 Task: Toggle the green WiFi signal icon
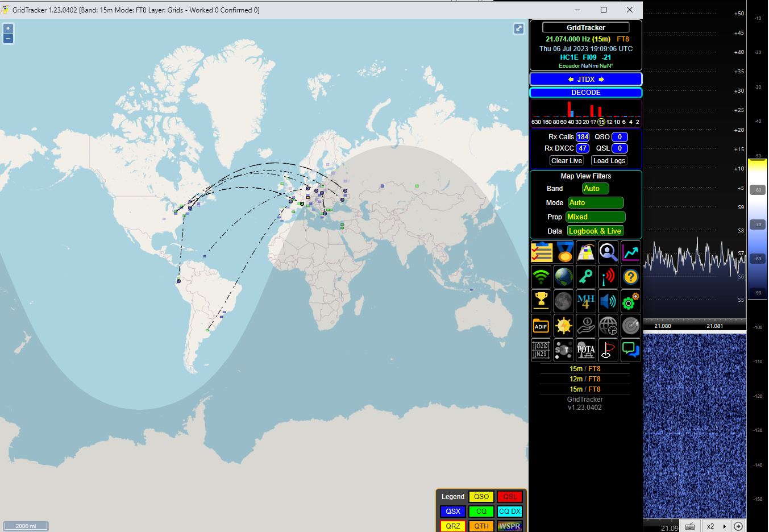542,276
